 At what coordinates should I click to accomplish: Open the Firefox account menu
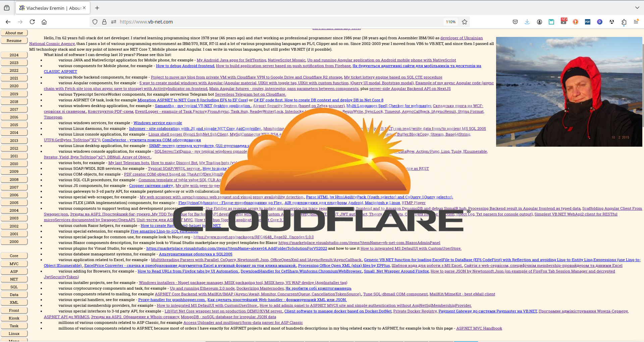coord(539,22)
